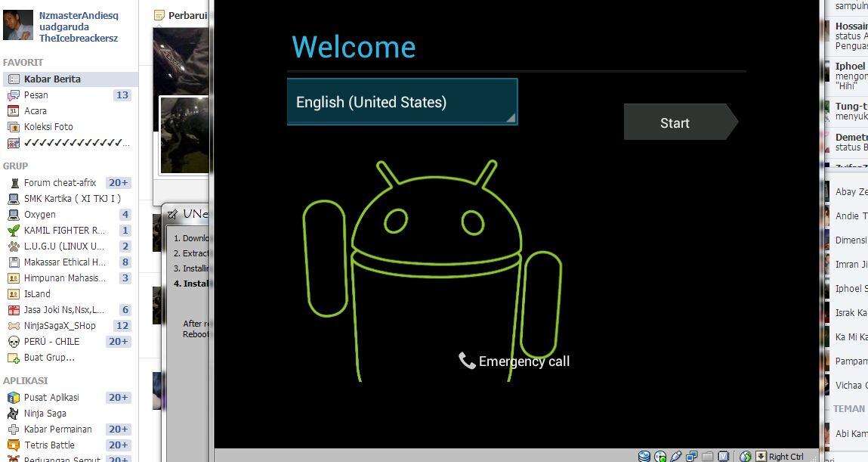Screen dimensions: 868x462
Task: Click the bone icon beside NinjaSagaX_SHop
Action: [x=14, y=326]
